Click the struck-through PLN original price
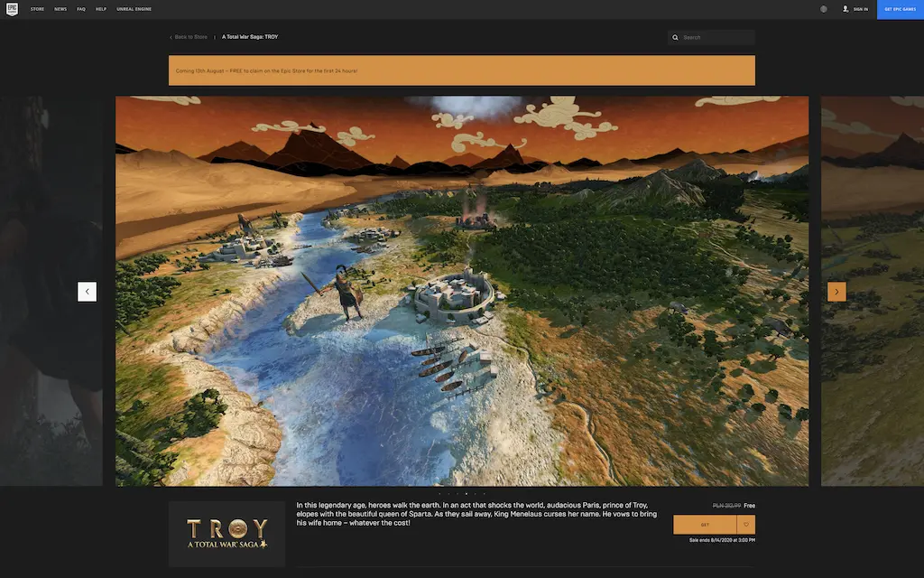924x578 pixels. (726, 506)
